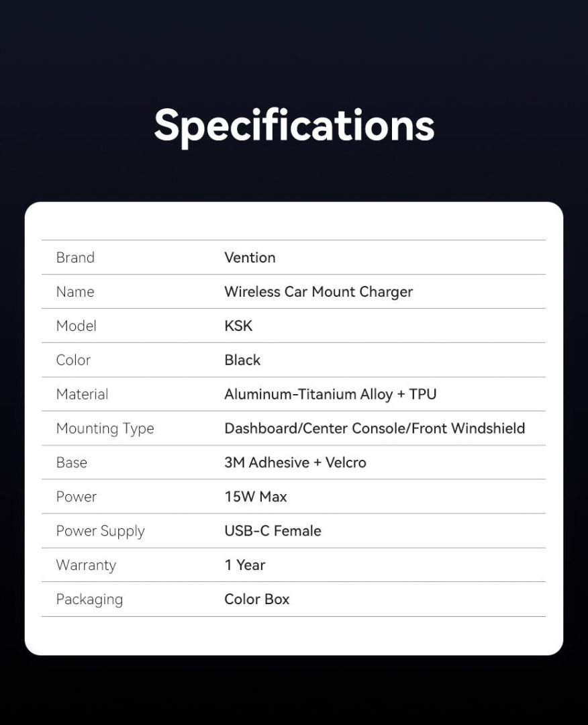
Task: Click the Name row label
Action: point(75,292)
